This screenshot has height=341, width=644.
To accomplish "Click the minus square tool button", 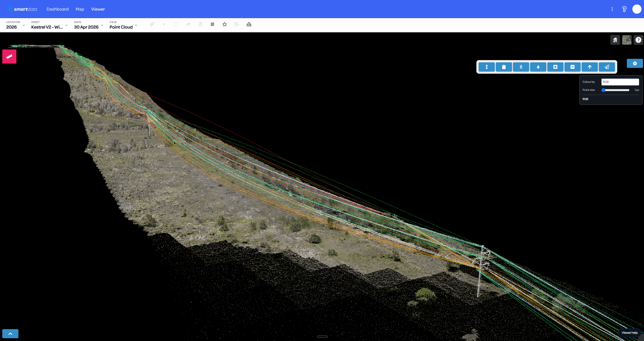I will pyautogui.click(x=572, y=67).
